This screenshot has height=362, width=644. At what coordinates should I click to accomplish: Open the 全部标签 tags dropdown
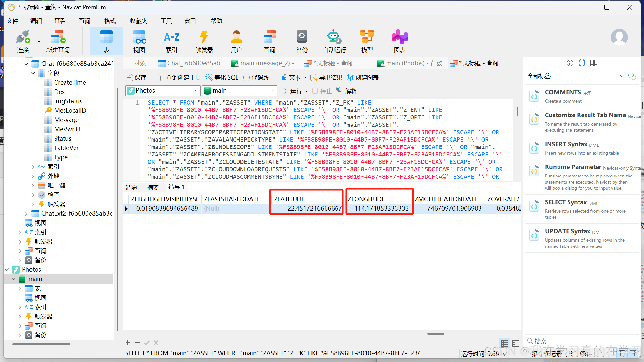[621, 76]
